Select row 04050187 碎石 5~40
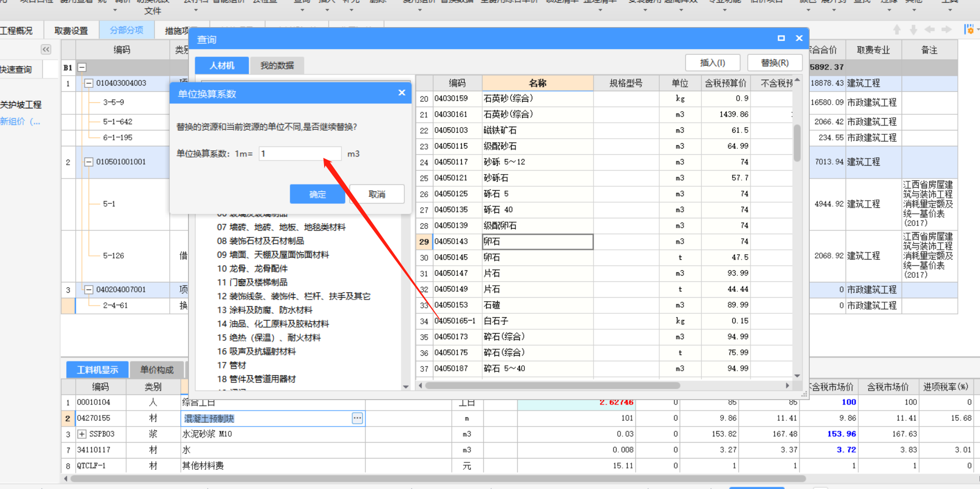The width and height of the screenshot is (980, 489). tap(604, 369)
